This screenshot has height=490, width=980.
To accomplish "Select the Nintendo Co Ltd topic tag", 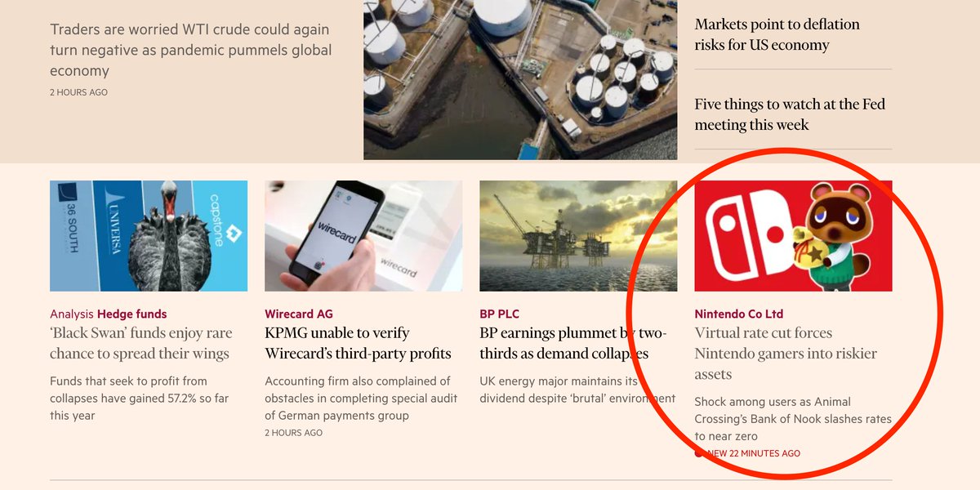I will (739, 314).
